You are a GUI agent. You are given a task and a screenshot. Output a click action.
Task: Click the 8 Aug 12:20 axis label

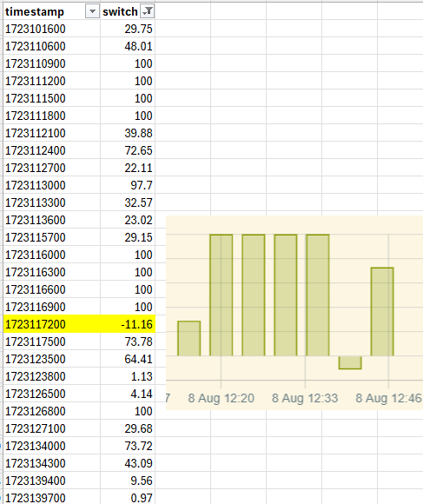click(x=221, y=398)
